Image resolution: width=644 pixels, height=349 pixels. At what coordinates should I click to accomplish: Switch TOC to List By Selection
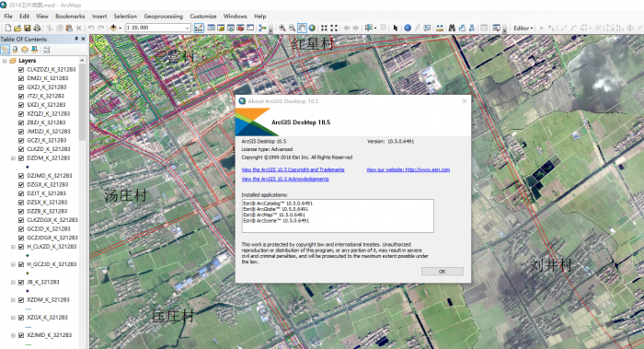[x=35, y=50]
